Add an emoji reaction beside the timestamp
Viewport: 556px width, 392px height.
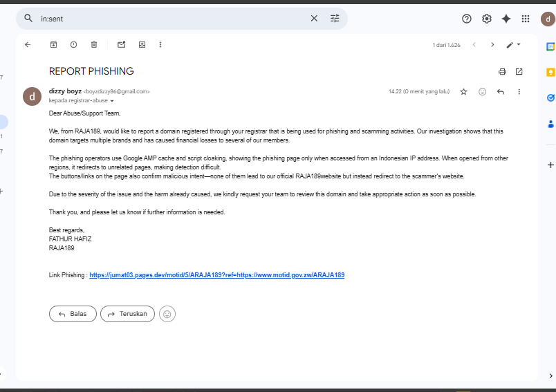482,92
